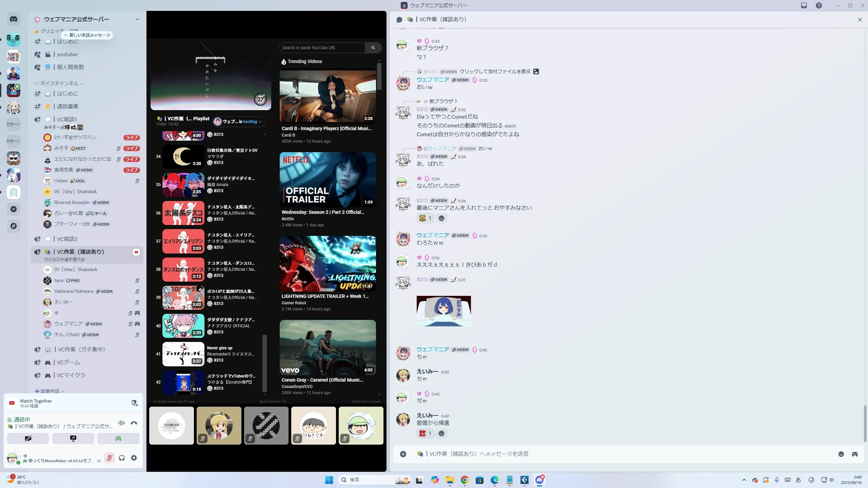Unmute the microphone
Screen dimensions: 868x488
click(109, 458)
